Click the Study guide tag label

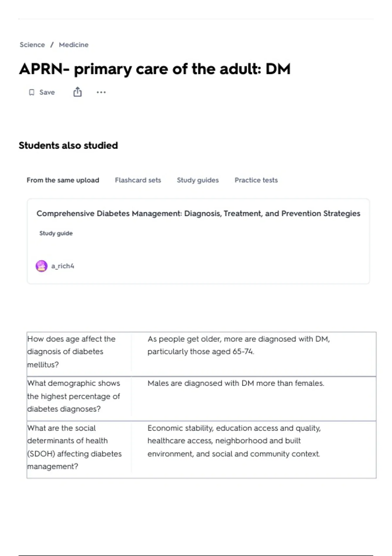(56, 234)
